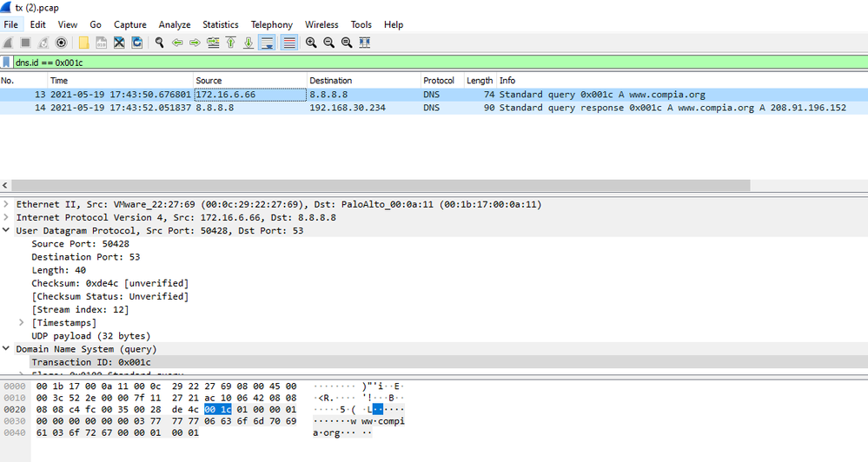Select packet 14 DNS query response

tap(434, 108)
